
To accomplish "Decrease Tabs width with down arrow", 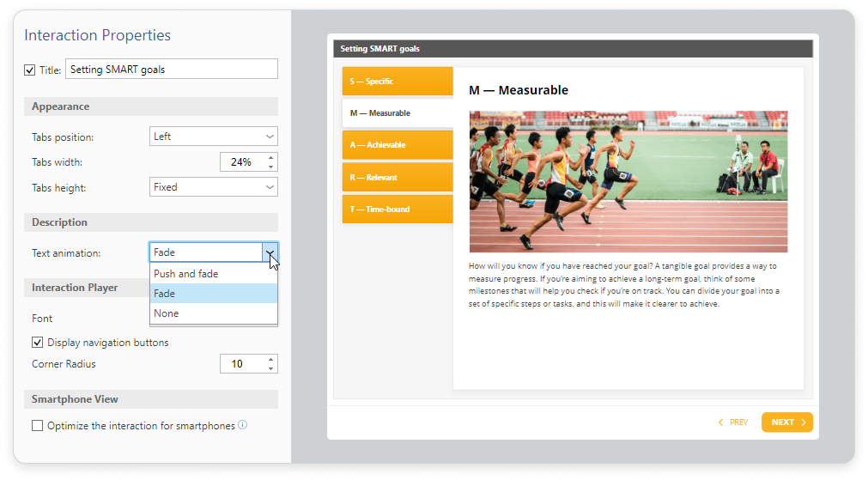I will tap(271, 167).
